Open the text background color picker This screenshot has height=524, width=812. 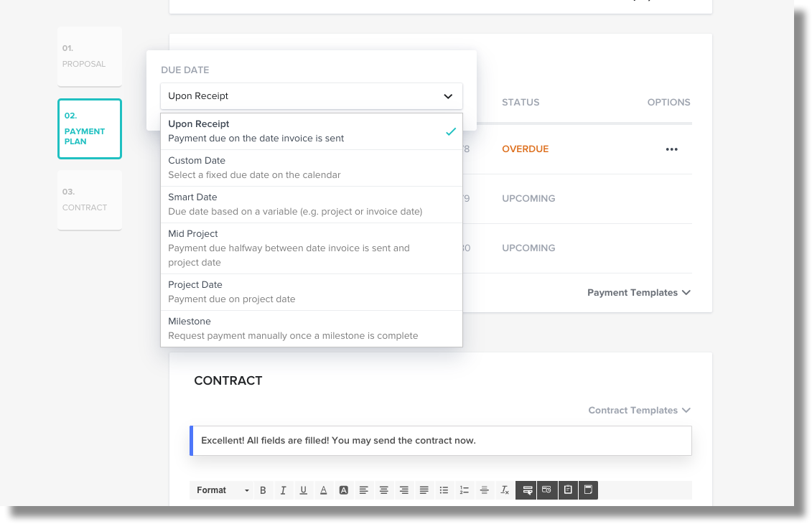point(344,490)
